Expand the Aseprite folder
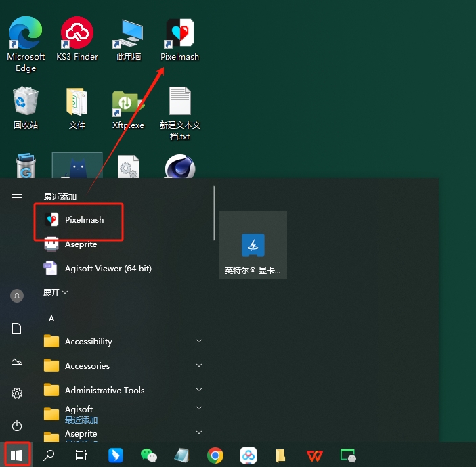Image resolution: width=476 pixels, height=467 pixels. tap(123, 435)
